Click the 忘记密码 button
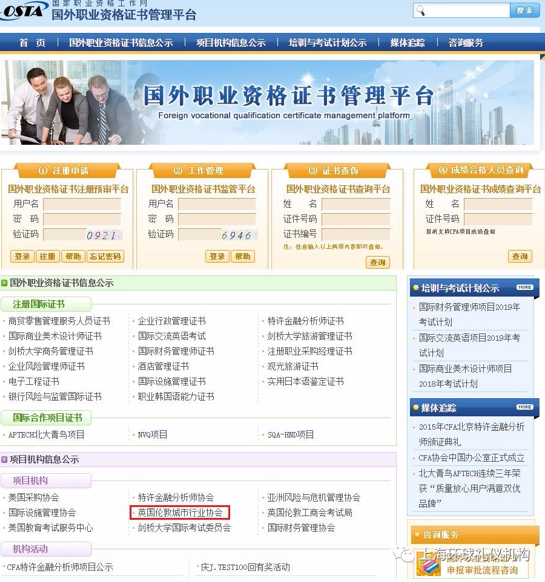This screenshot has width=545, height=582. pos(105,256)
